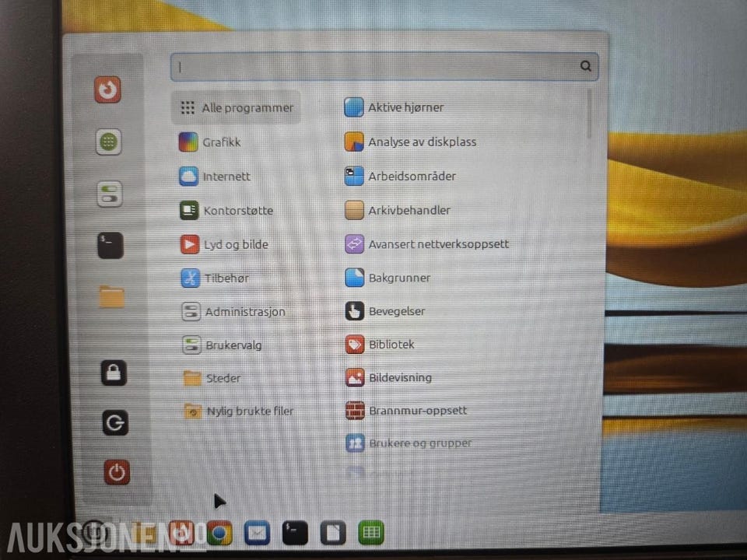Select the Tilbehør category
The image size is (747, 560).
pos(215,278)
